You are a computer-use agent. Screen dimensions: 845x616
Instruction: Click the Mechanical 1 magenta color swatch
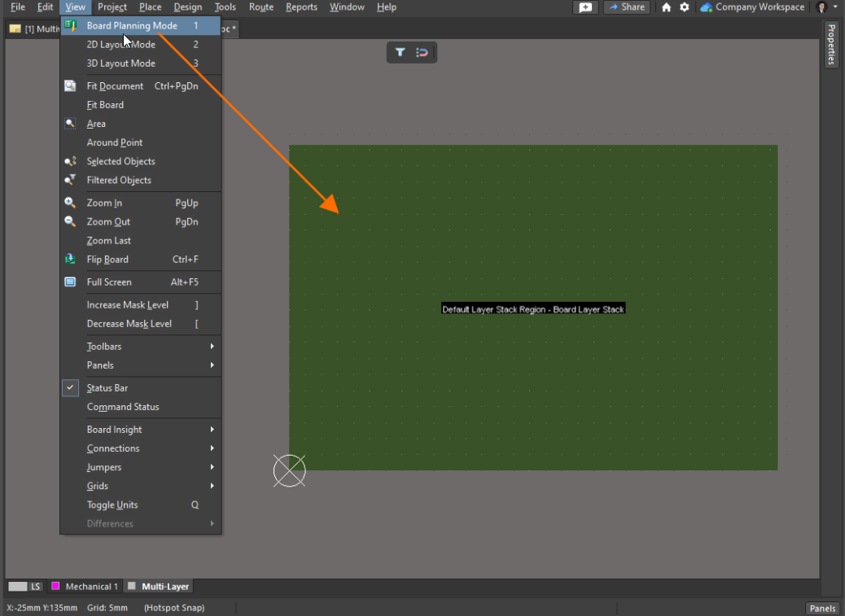click(56, 587)
